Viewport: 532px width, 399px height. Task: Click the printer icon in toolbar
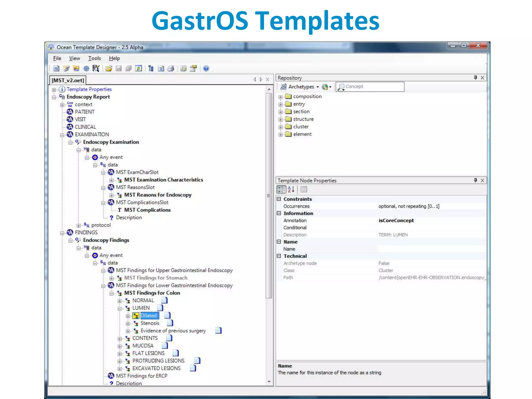pos(171,68)
